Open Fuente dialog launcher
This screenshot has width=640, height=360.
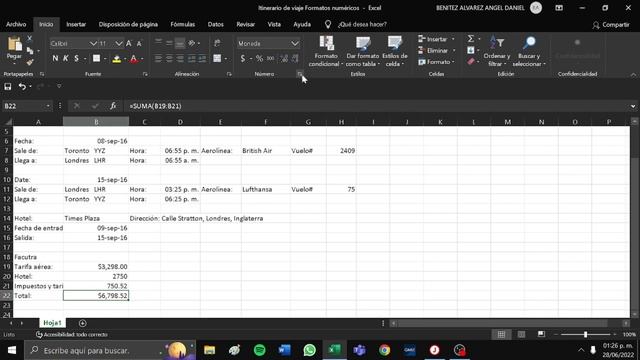[145, 74]
